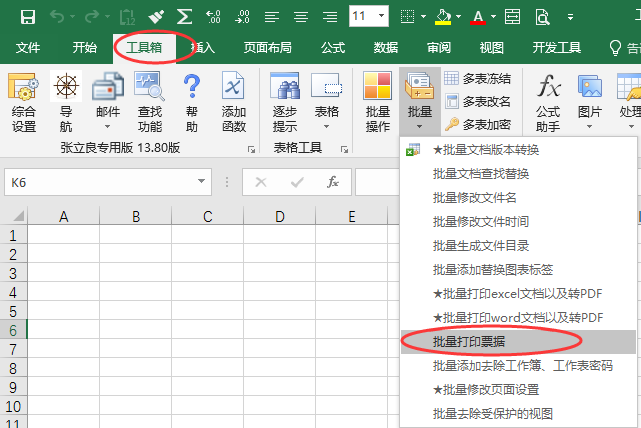Apply yellow fill color bucket
Viewport: 641px width, 428px height.
pos(443,17)
